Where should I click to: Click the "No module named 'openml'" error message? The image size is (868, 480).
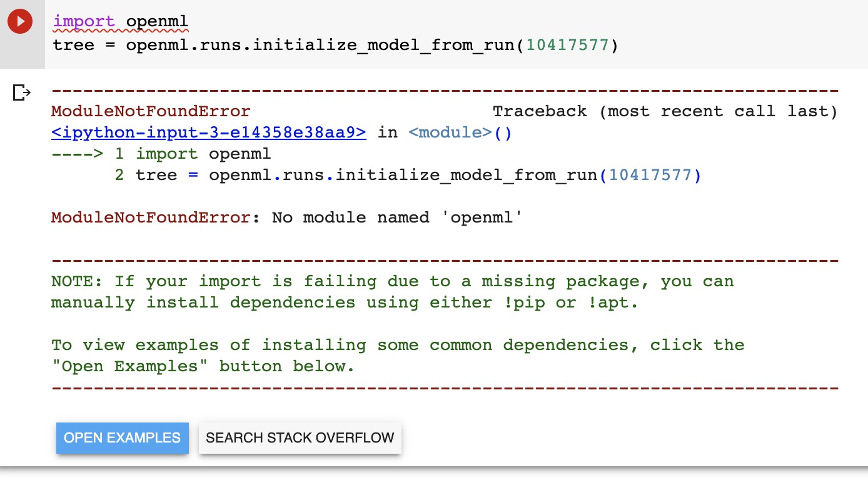397,217
